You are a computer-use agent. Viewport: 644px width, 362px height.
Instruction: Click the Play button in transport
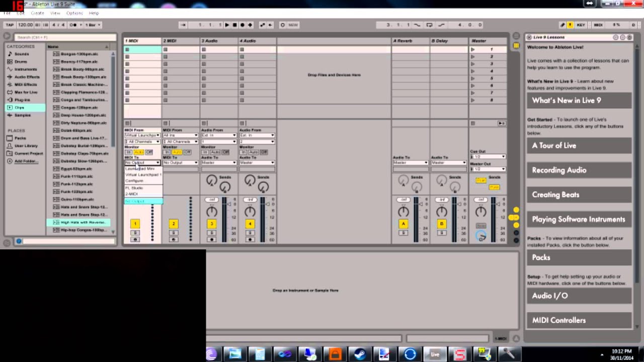(x=227, y=25)
